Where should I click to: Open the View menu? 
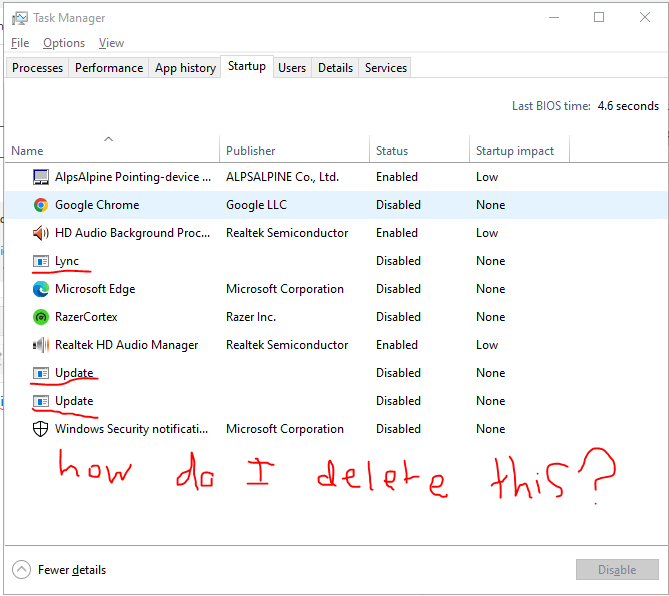coord(111,43)
